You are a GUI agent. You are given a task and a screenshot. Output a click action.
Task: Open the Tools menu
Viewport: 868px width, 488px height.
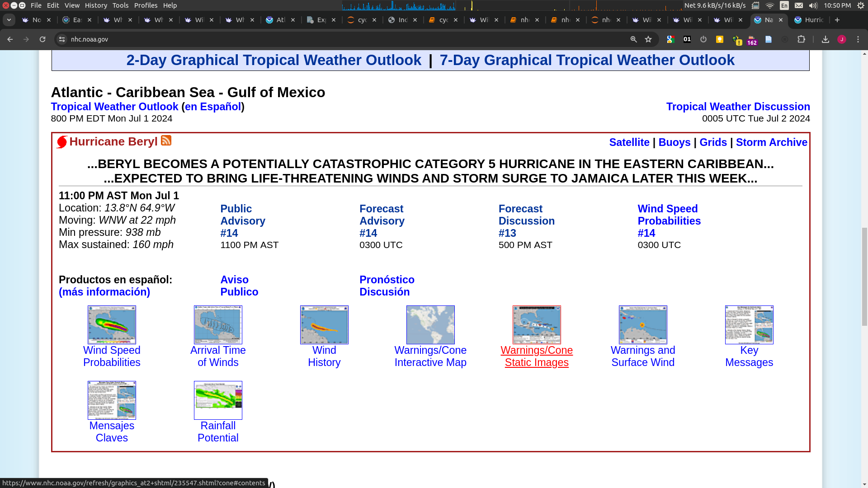[x=120, y=5]
